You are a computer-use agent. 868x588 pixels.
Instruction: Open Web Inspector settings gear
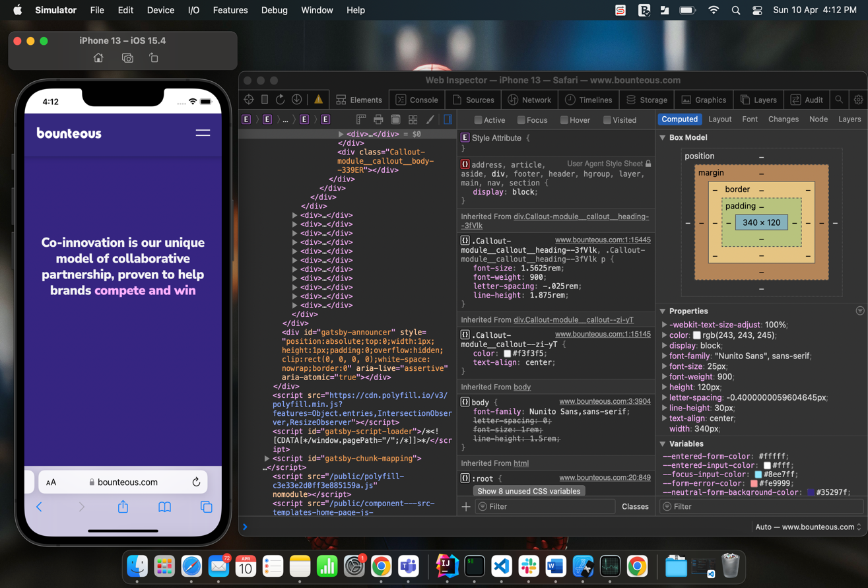click(858, 100)
